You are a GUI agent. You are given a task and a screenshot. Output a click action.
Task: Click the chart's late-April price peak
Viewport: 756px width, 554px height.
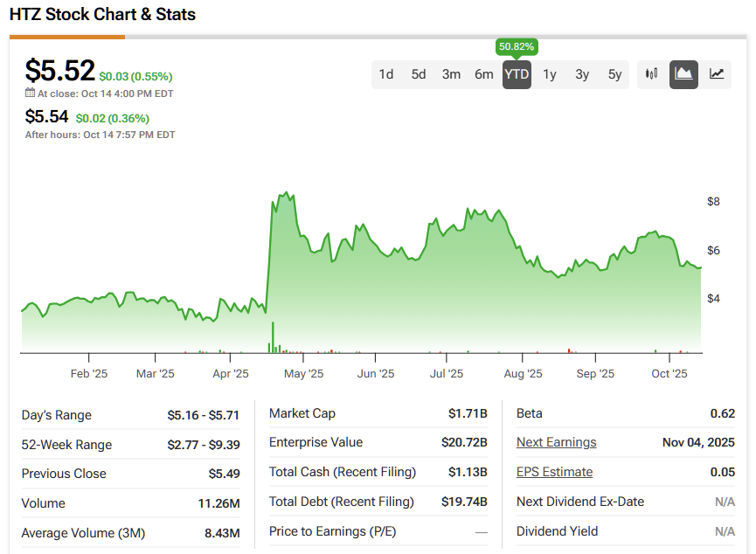click(285, 193)
